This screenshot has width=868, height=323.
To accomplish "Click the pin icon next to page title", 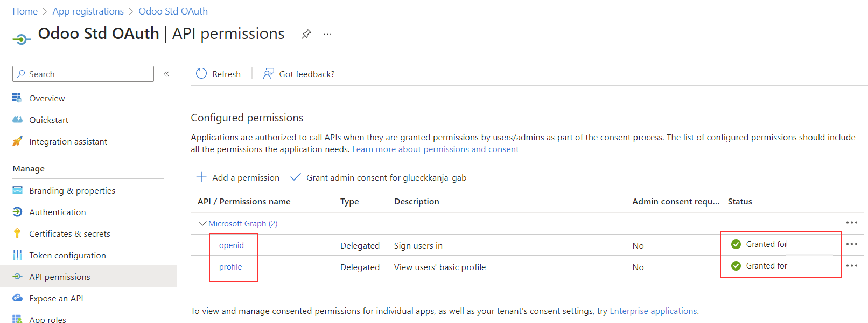I will 306,34.
